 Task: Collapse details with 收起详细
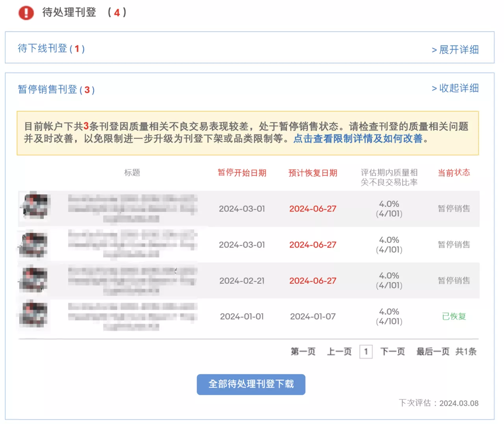pos(455,88)
